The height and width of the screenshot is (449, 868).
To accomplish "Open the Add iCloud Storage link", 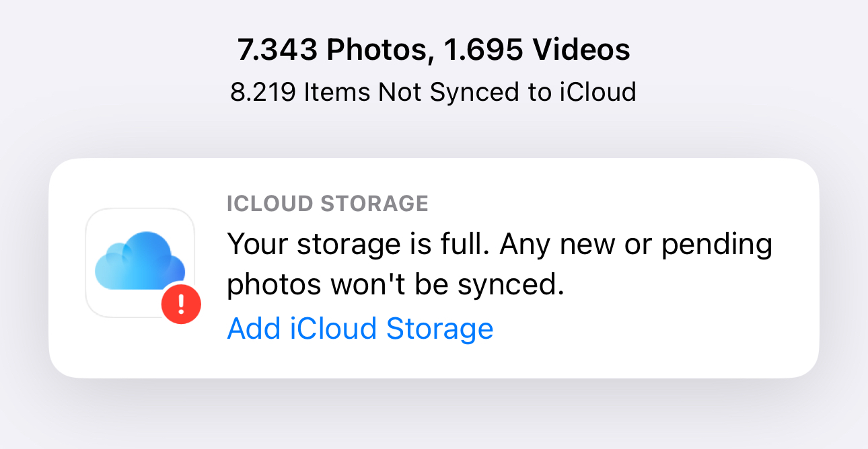I will click(x=360, y=329).
